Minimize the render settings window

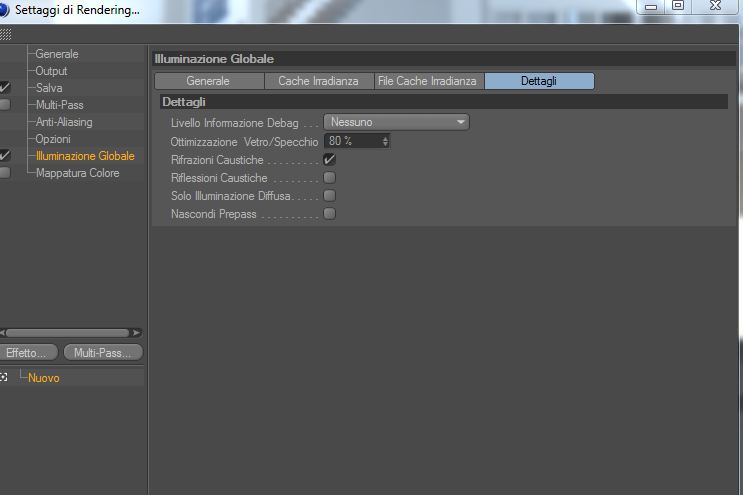coord(651,6)
